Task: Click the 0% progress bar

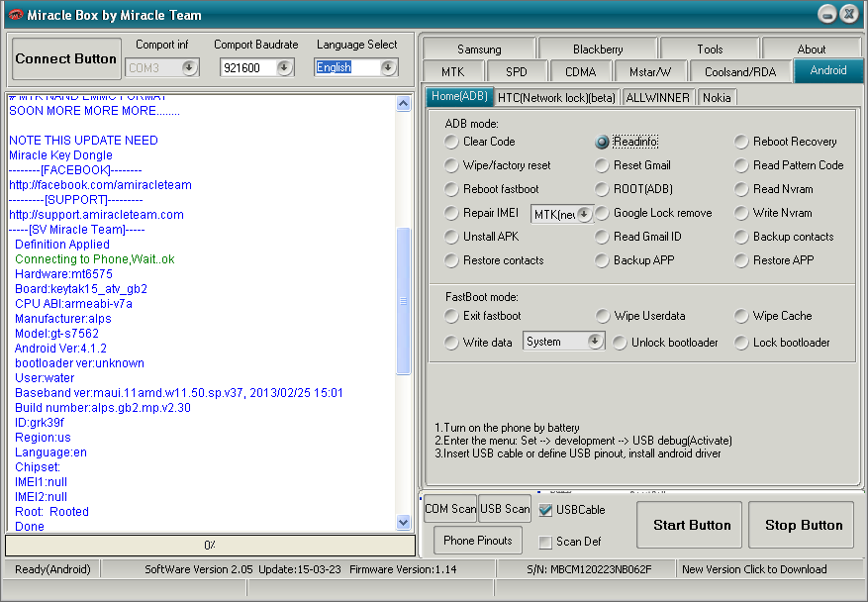Action: pyautogui.click(x=211, y=545)
